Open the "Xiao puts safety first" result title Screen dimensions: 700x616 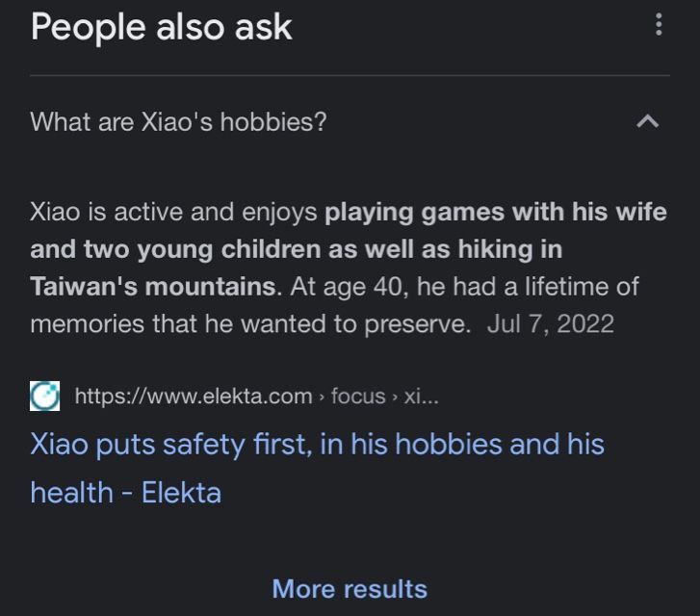point(317,445)
